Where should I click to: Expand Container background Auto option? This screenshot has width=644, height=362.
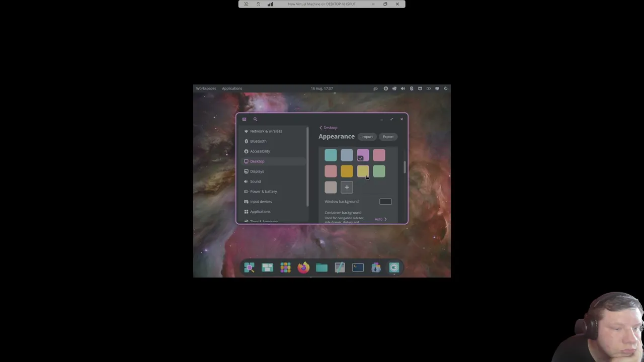point(381,219)
